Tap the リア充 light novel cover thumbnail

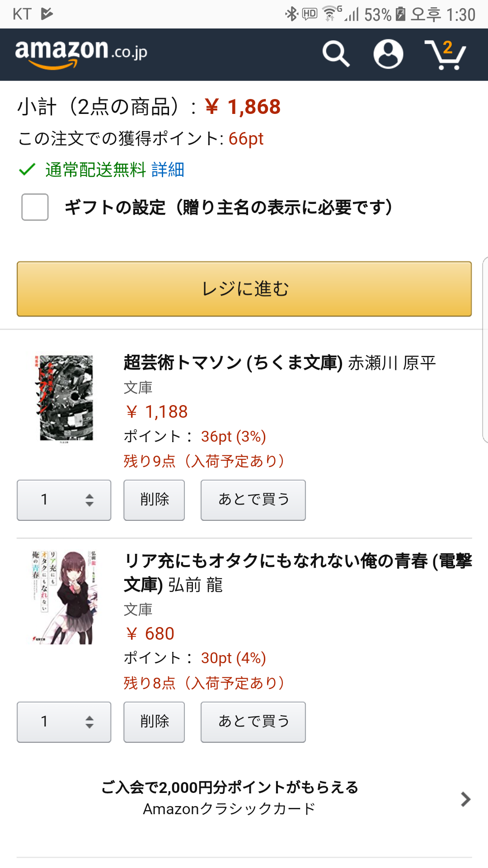[64, 597]
